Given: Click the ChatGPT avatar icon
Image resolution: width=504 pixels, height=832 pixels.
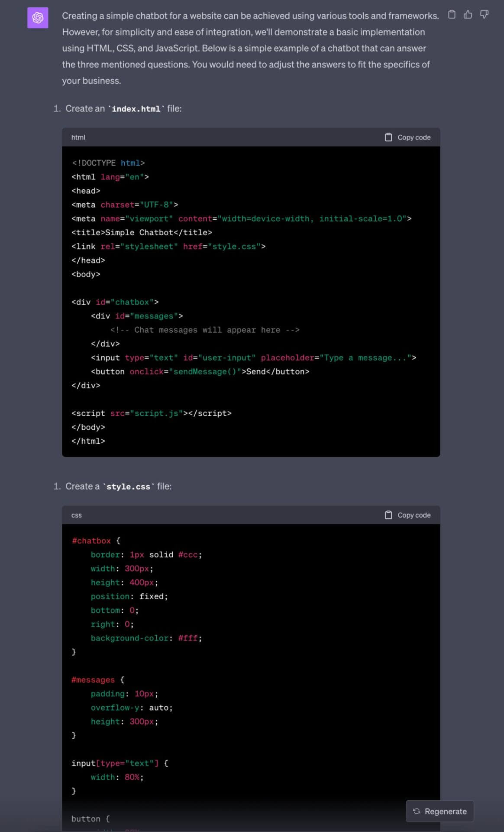Looking at the screenshot, I should (x=38, y=18).
